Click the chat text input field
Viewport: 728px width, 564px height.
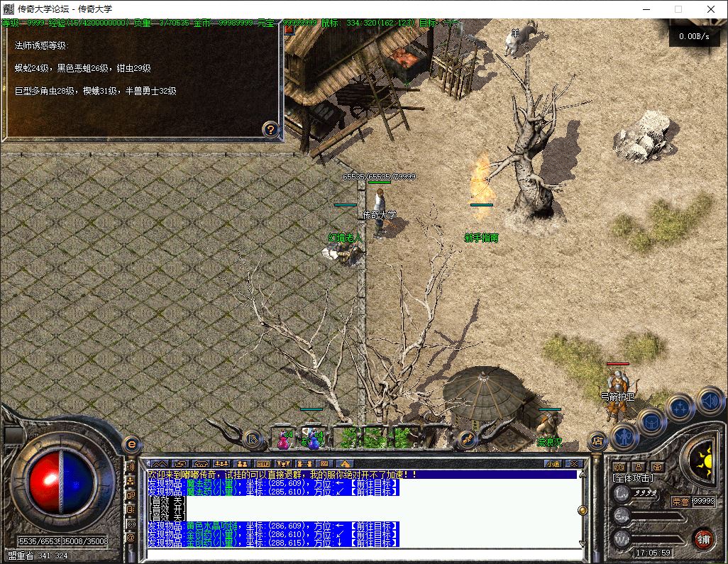(x=364, y=554)
